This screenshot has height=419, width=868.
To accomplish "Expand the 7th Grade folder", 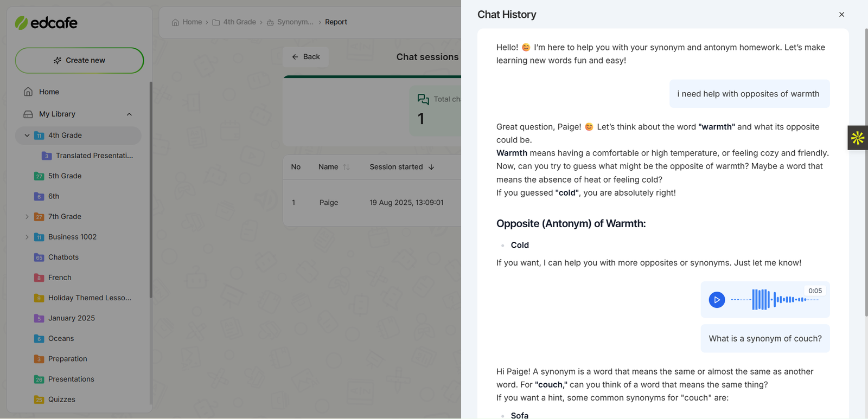I will coord(27,217).
